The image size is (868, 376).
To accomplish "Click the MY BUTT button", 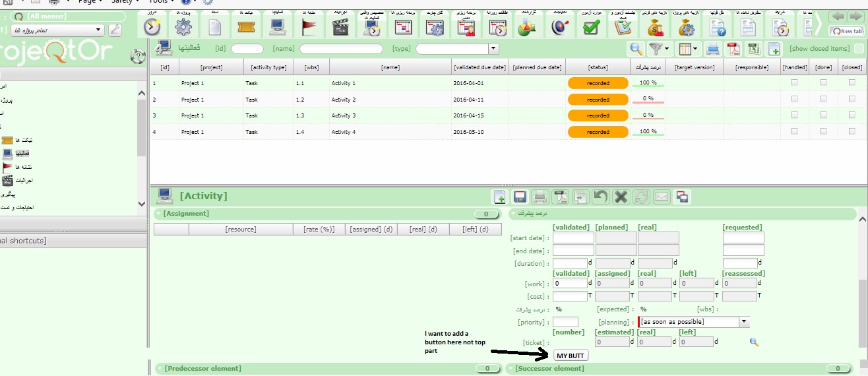I will click(571, 356).
